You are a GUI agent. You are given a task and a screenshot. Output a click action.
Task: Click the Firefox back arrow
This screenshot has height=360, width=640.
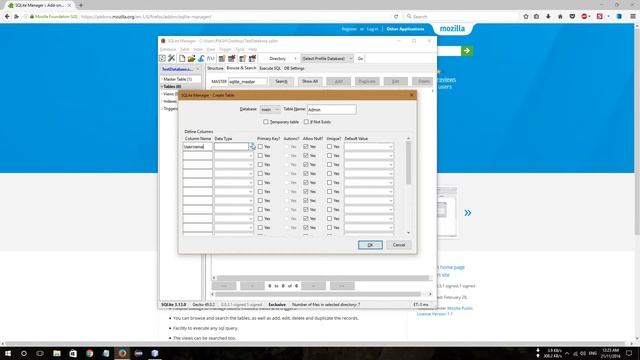tap(7, 16)
